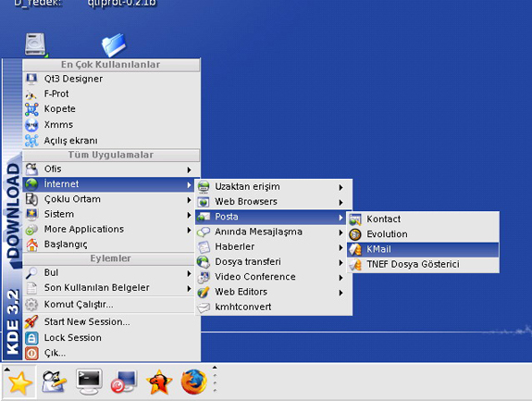
Task: Click Kontact in the Posta submenu
Action: click(423, 219)
